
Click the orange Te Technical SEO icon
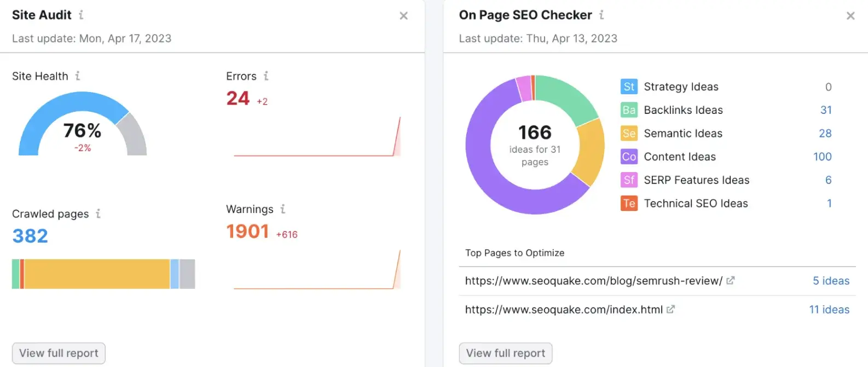629,203
